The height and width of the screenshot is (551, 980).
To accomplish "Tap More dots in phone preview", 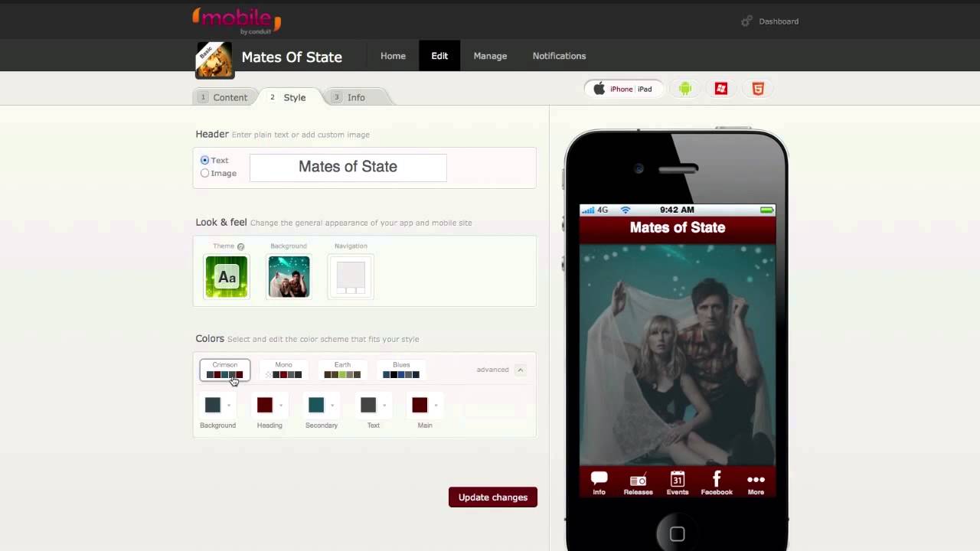I will tap(756, 483).
